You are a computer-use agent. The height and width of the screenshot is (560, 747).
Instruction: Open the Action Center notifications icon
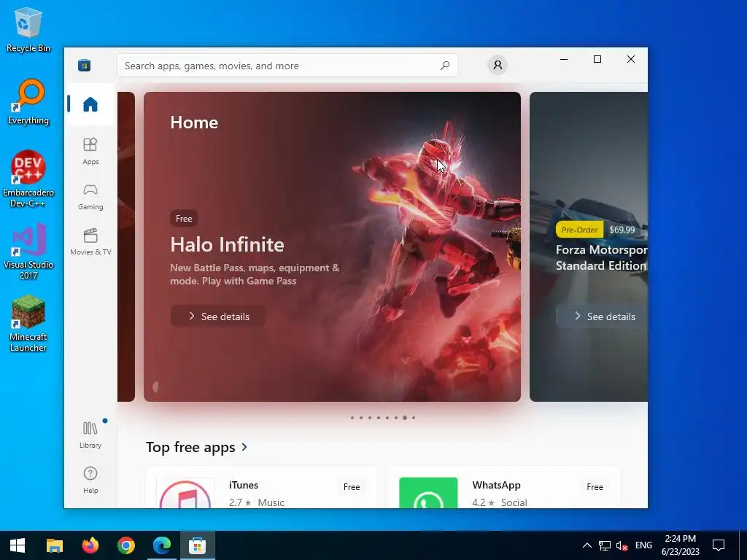point(719,545)
